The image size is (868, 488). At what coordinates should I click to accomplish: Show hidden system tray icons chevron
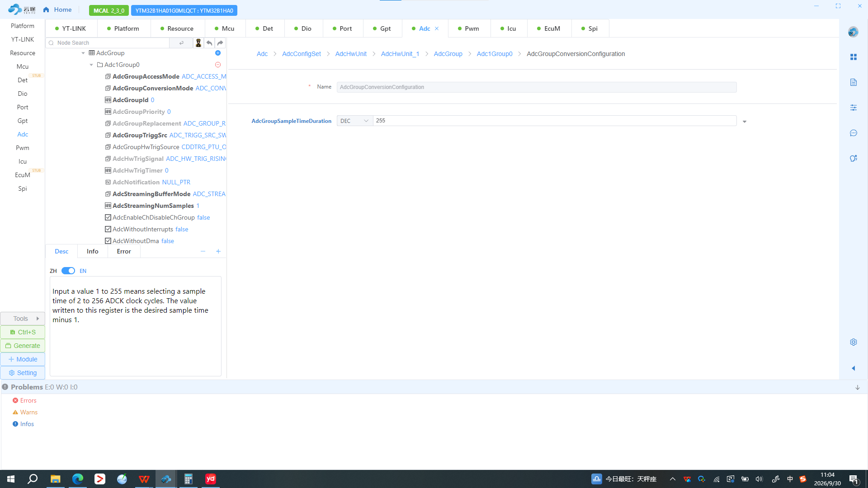[673, 479]
